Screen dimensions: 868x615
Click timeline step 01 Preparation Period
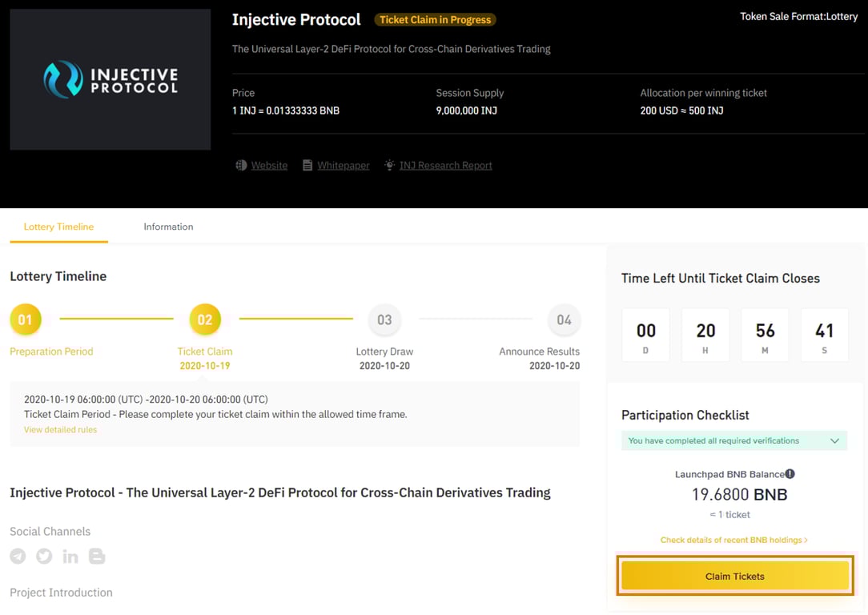point(26,320)
